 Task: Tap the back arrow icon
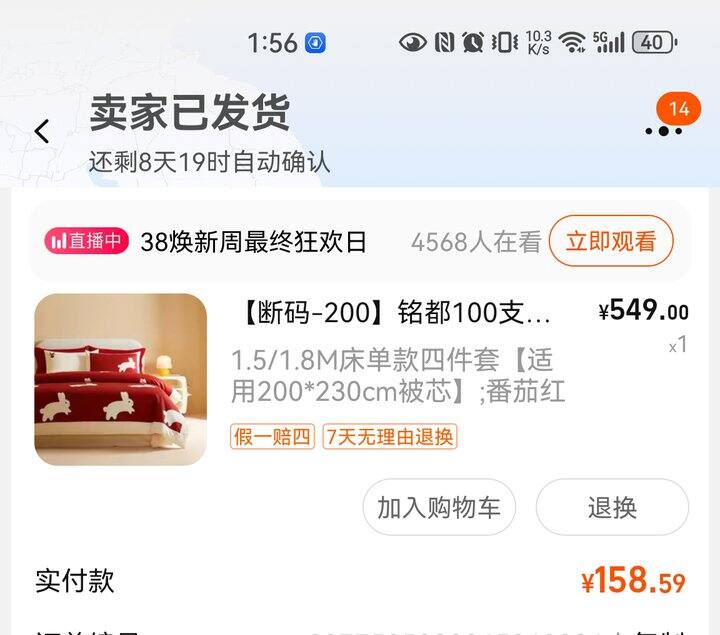tap(42, 131)
